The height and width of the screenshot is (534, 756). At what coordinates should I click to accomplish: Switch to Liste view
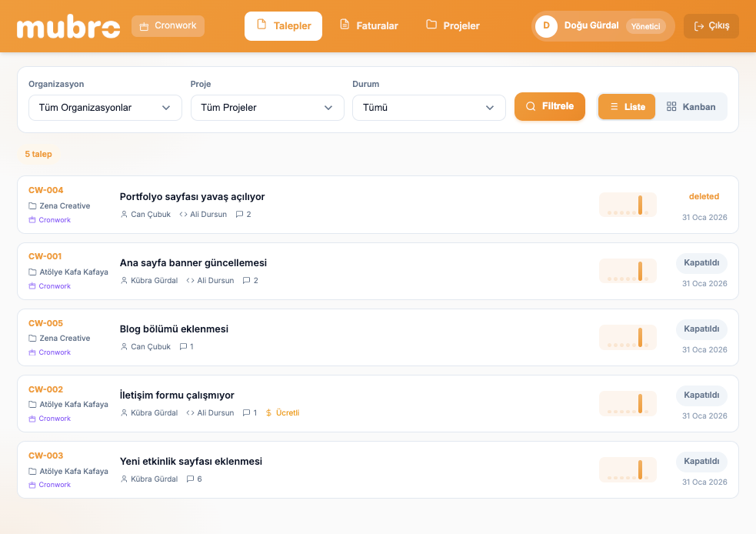click(x=627, y=107)
